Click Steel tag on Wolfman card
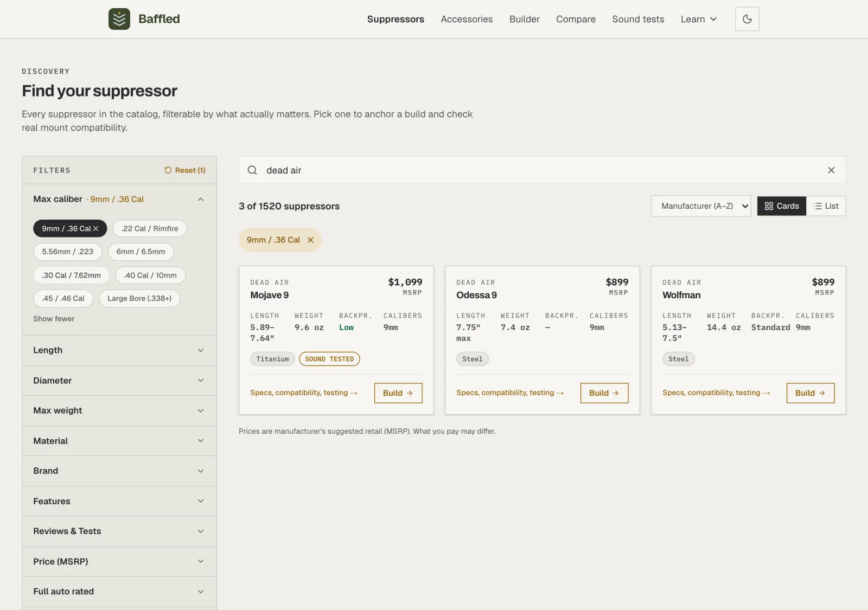868x610 pixels. [678, 359]
